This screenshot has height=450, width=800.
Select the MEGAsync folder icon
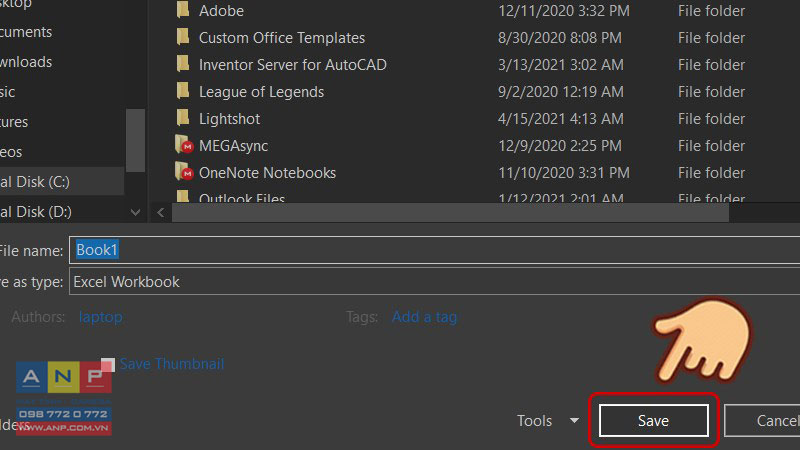(184, 145)
